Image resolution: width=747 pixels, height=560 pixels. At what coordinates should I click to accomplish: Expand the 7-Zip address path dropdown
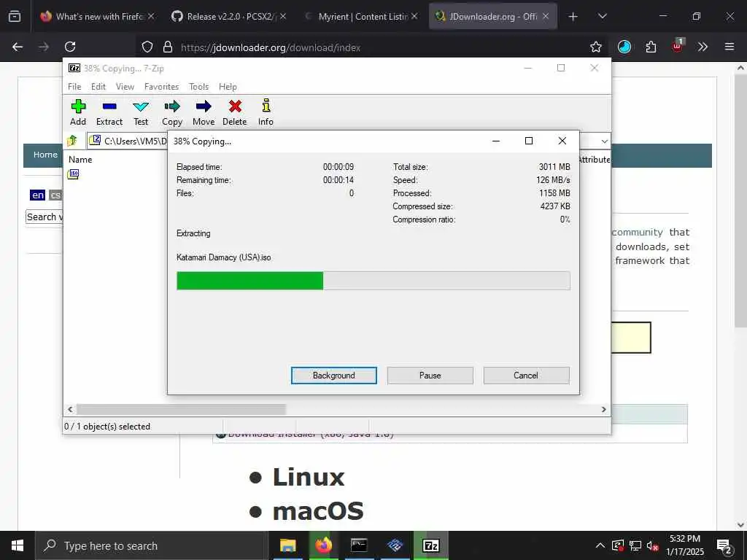[604, 141]
